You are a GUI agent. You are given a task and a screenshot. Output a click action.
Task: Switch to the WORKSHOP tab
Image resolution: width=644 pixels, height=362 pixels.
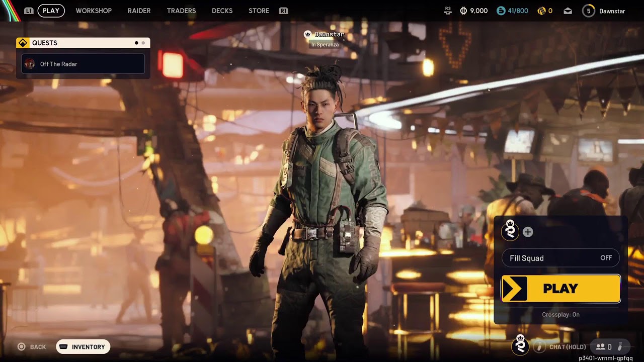coord(94,11)
